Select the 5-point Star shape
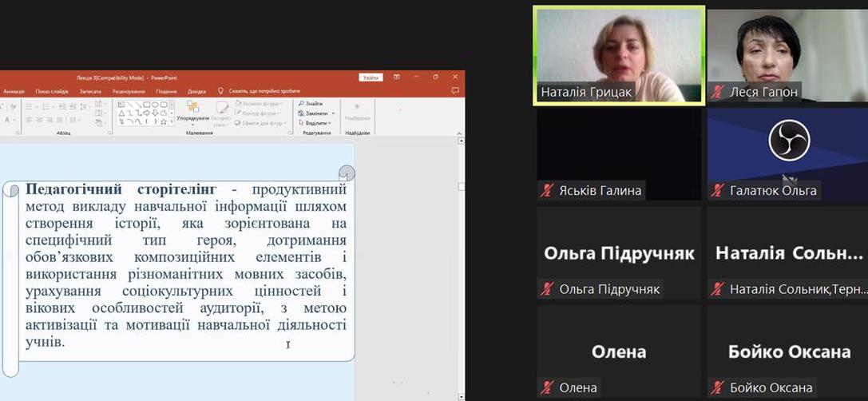The width and height of the screenshot is (868, 401). point(164,121)
